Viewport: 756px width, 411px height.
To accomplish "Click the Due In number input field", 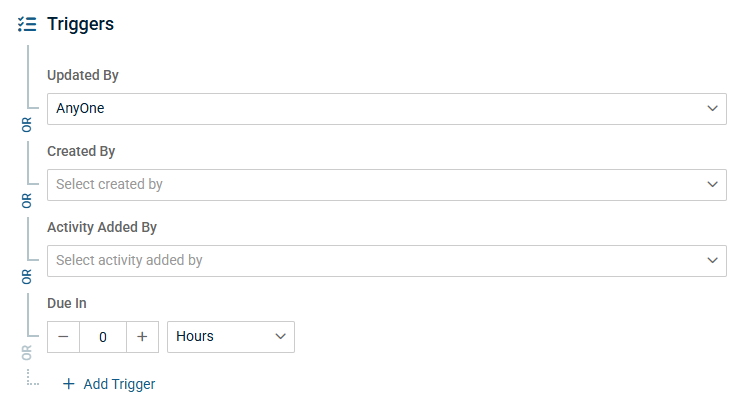I will pyautogui.click(x=103, y=337).
